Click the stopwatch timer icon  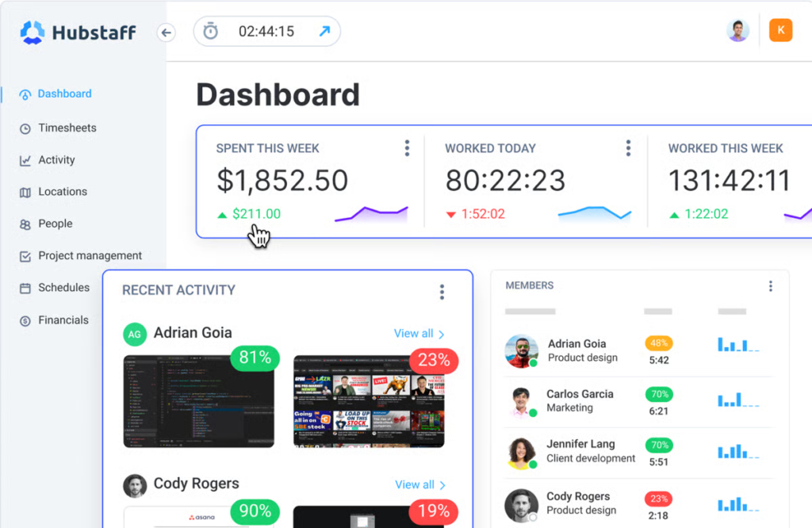(x=210, y=32)
